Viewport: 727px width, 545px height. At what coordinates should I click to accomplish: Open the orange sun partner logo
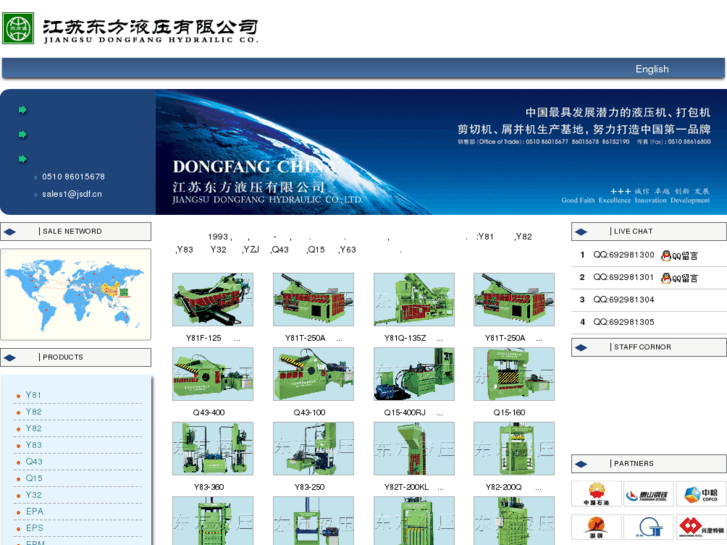[x=596, y=527]
